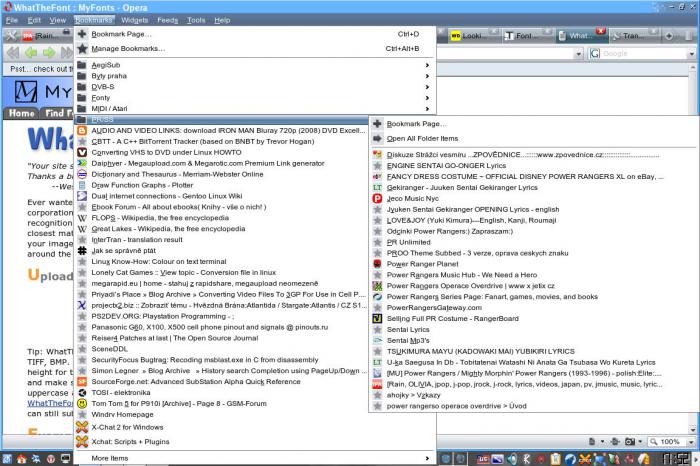Open PR Unlimited bookmark
The image size is (700, 466).
tap(533, 242)
